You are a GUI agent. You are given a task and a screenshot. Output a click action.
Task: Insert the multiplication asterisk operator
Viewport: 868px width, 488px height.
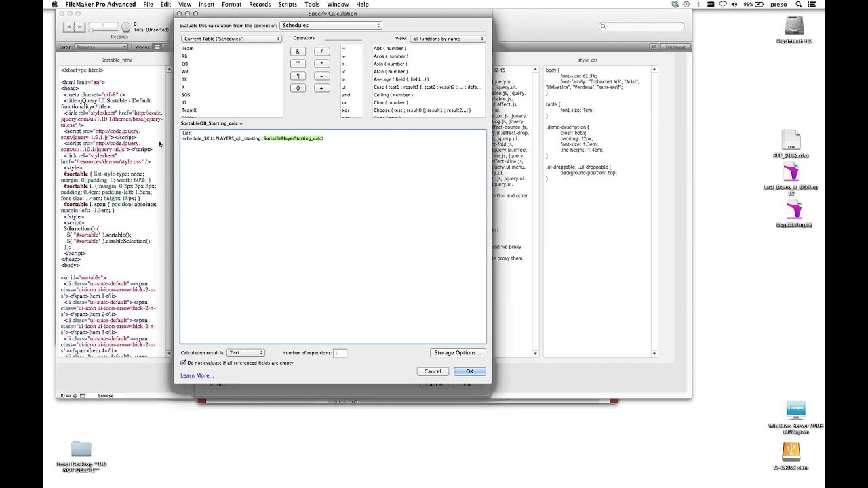(321, 64)
